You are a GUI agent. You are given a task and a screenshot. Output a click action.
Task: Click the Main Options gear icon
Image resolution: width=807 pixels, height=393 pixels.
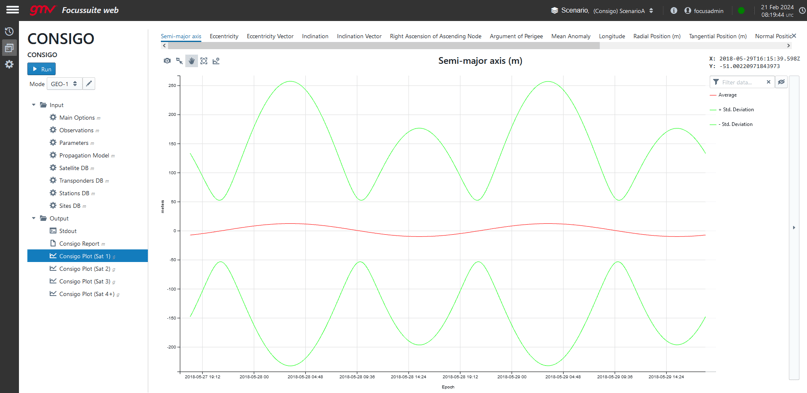coord(52,117)
